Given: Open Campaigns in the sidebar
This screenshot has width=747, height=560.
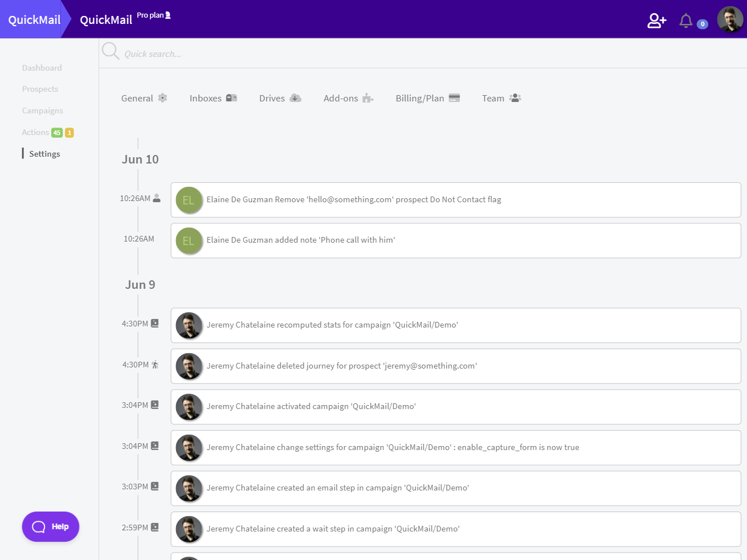Looking at the screenshot, I should (43, 111).
